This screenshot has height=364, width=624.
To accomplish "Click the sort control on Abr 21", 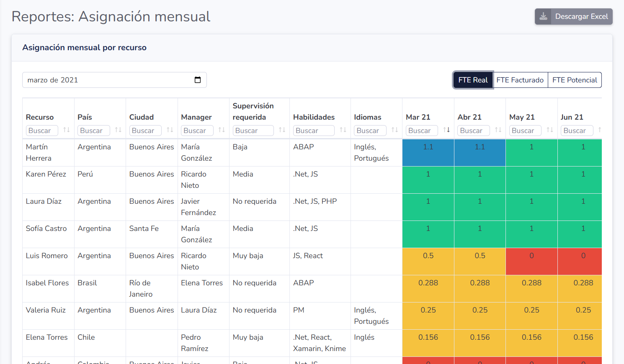I will tap(498, 130).
